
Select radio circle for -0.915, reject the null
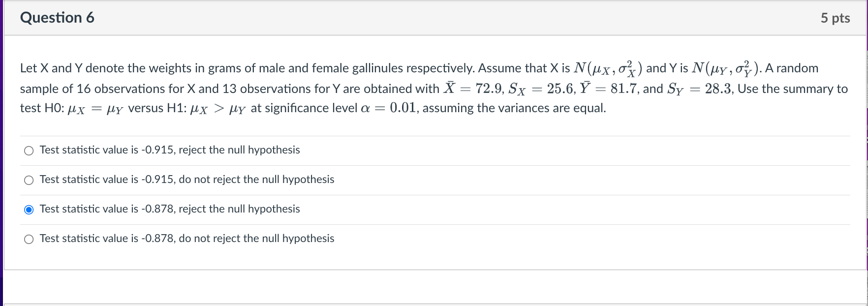[29, 151]
